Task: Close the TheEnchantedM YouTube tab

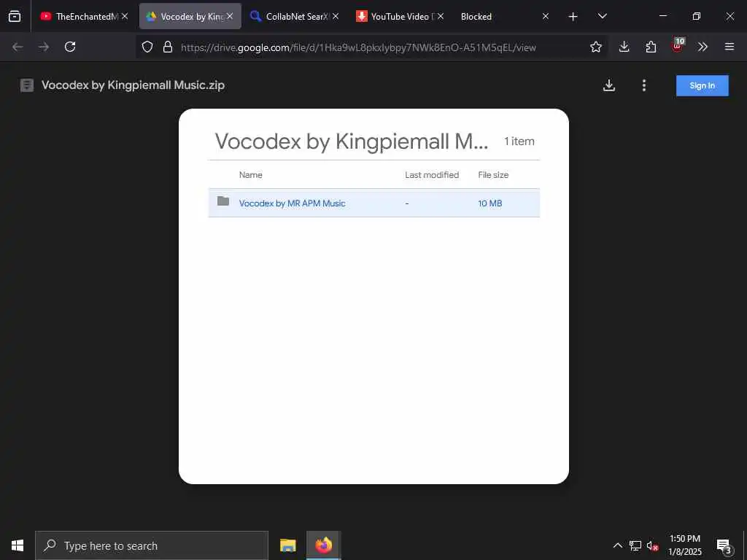Action: (x=125, y=16)
